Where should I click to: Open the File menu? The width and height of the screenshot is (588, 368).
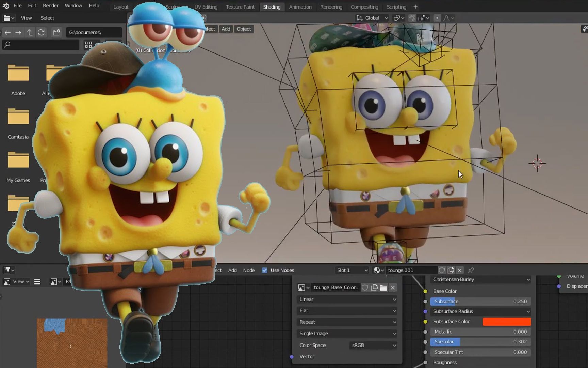point(17,6)
